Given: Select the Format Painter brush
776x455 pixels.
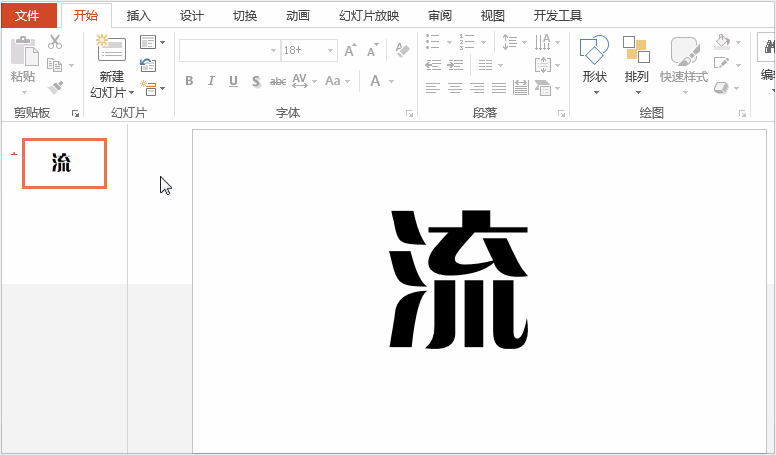Looking at the screenshot, I should 55,88.
